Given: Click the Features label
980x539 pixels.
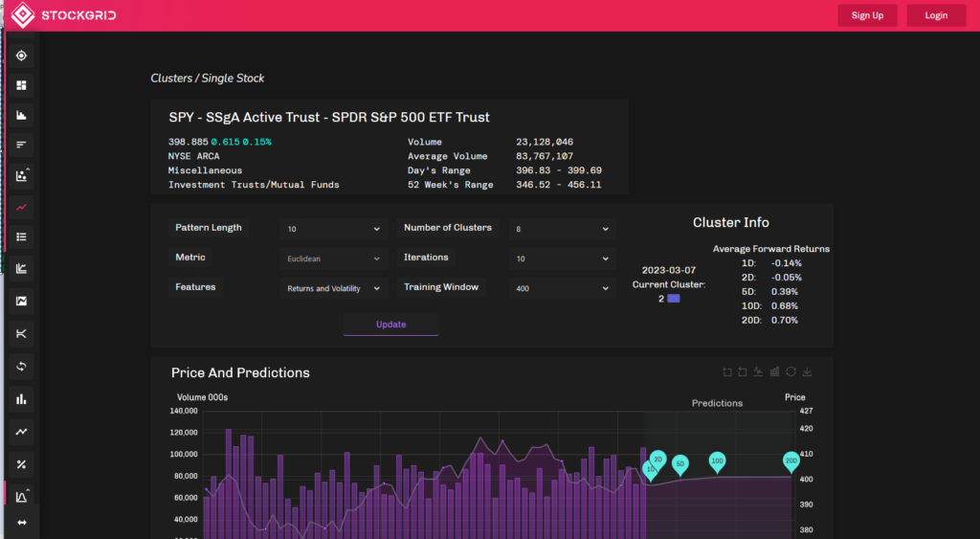Looking at the screenshot, I should pos(195,287).
